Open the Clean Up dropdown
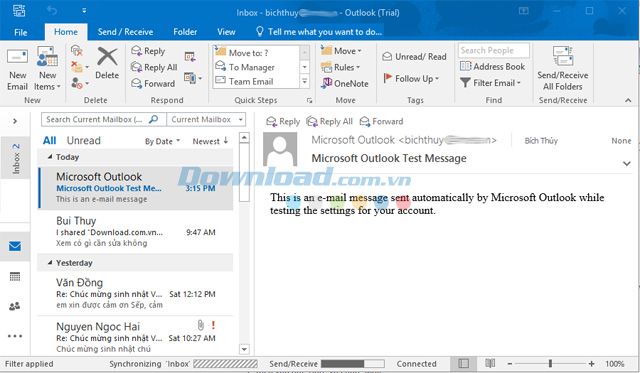The height and width of the screenshot is (373, 640). (x=79, y=66)
